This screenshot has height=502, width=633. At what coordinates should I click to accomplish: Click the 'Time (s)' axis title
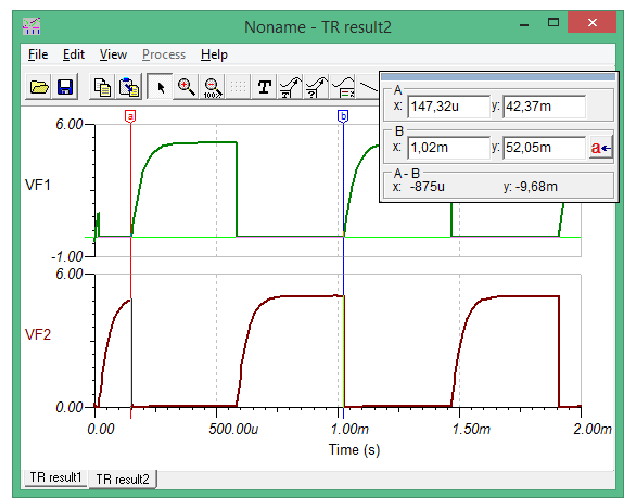coord(354,450)
